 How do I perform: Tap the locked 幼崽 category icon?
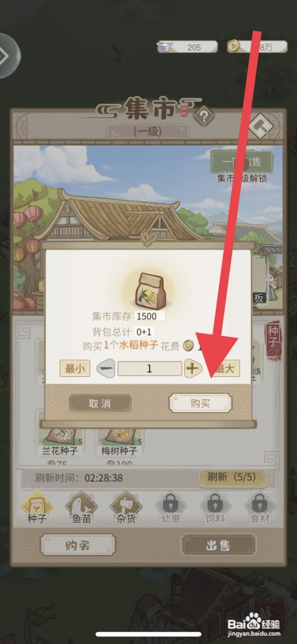(170, 508)
